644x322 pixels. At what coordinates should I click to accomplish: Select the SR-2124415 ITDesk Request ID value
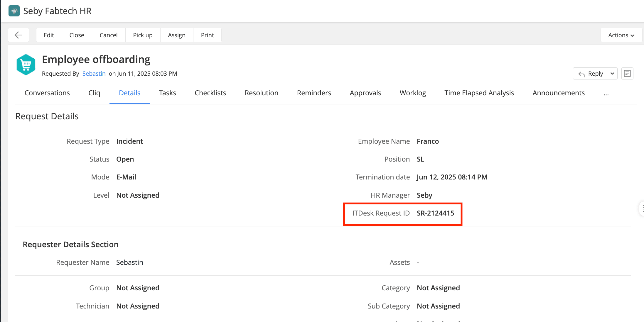point(435,213)
